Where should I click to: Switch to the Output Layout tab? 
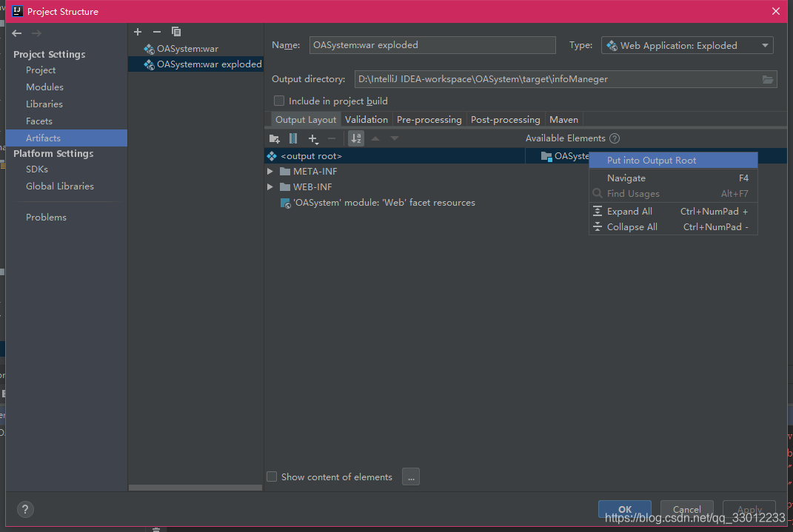click(306, 120)
